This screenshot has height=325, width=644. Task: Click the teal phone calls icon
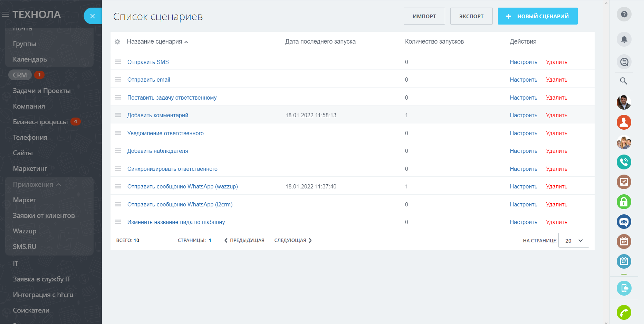tap(624, 162)
